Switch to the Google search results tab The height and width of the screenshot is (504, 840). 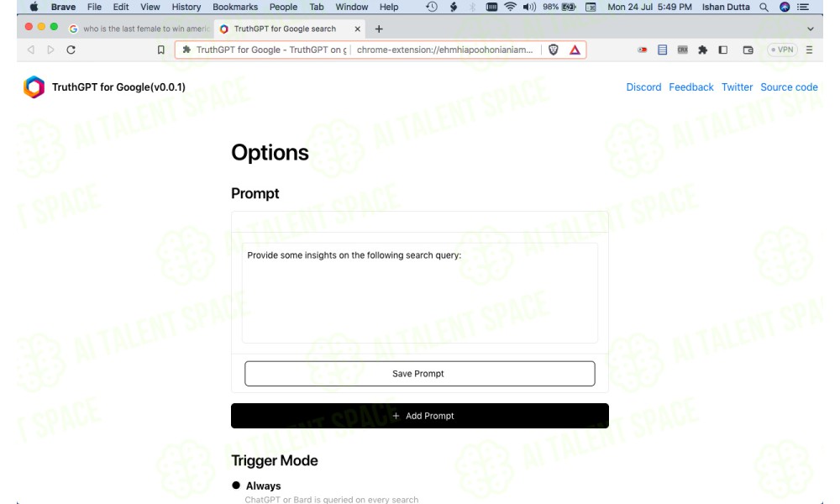tap(139, 29)
